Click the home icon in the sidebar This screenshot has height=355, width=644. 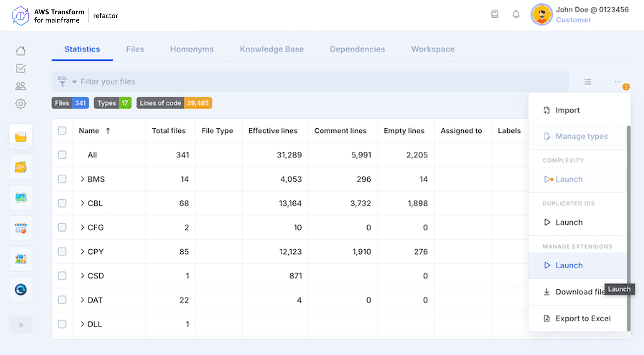pyautogui.click(x=20, y=51)
